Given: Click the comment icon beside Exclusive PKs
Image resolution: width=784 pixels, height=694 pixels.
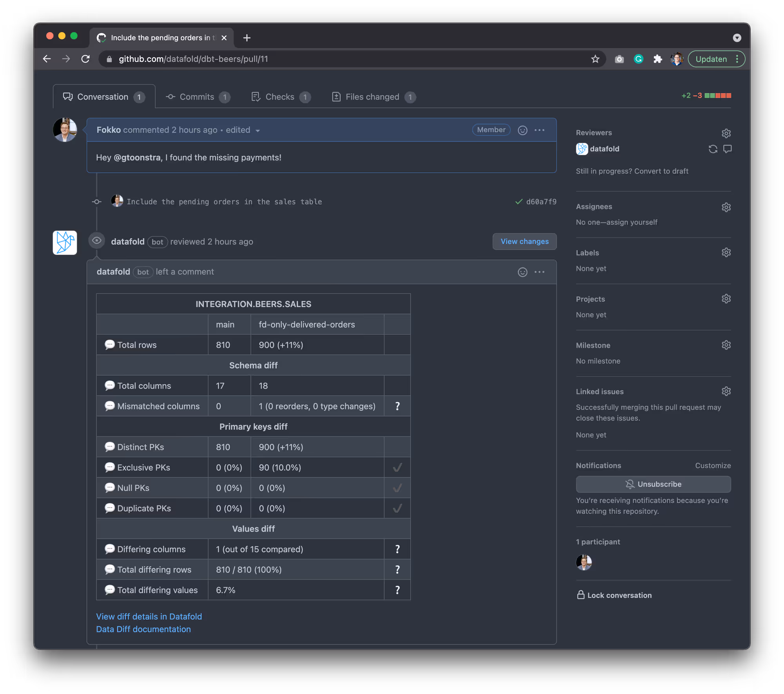Looking at the screenshot, I should point(109,467).
